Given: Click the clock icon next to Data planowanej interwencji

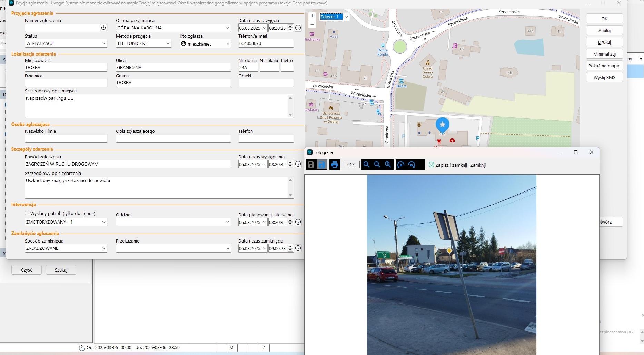Looking at the screenshot, I should 298,222.
